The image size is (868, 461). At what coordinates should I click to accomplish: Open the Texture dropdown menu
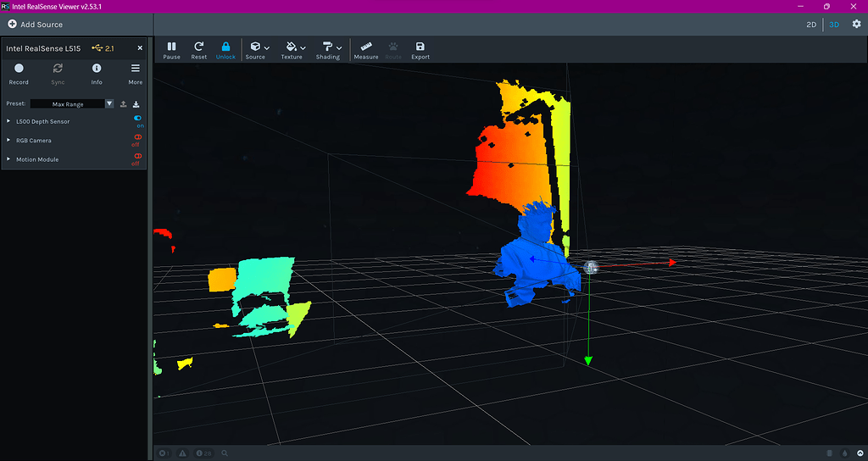coord(293,50)
